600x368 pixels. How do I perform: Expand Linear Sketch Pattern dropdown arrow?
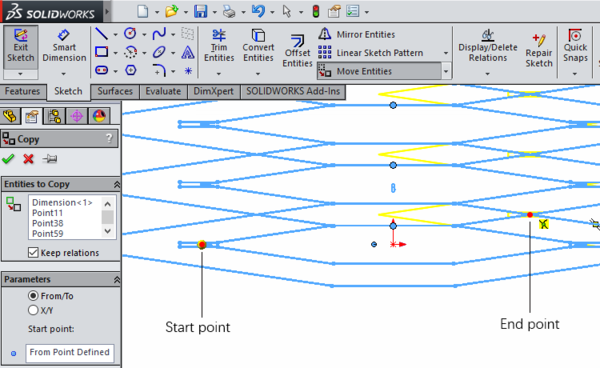[446, 53]
